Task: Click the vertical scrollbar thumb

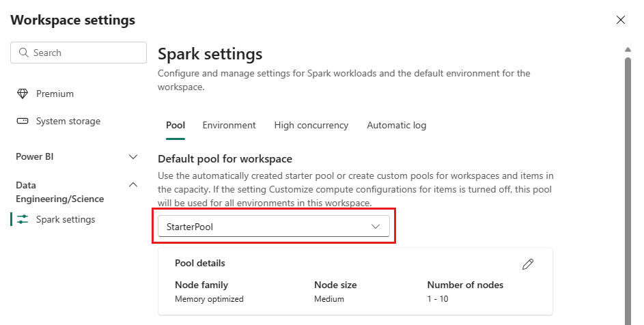Action: pyautogui.click(x=628, y=191)
